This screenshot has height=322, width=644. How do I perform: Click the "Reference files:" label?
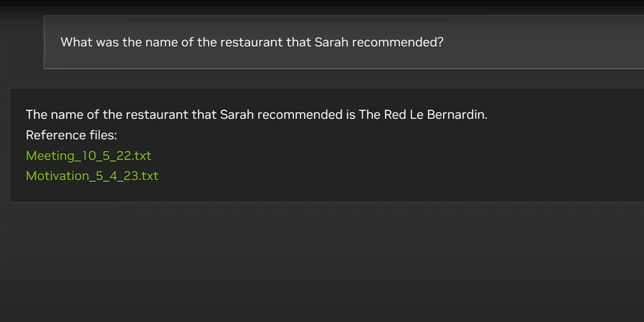[x=71, y=135]
